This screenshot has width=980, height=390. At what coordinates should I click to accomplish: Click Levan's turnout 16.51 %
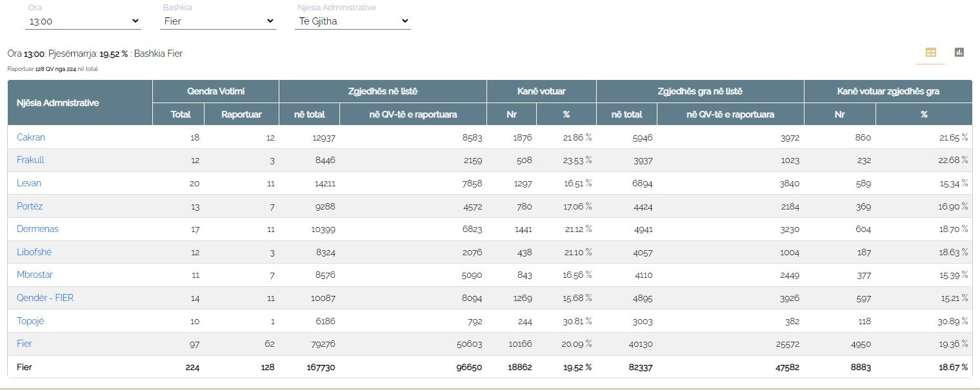coord(577,183)
